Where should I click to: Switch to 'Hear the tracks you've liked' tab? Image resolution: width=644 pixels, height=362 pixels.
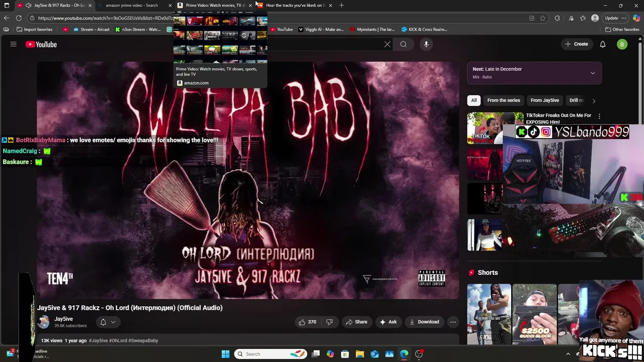click(x=294, y=5)
